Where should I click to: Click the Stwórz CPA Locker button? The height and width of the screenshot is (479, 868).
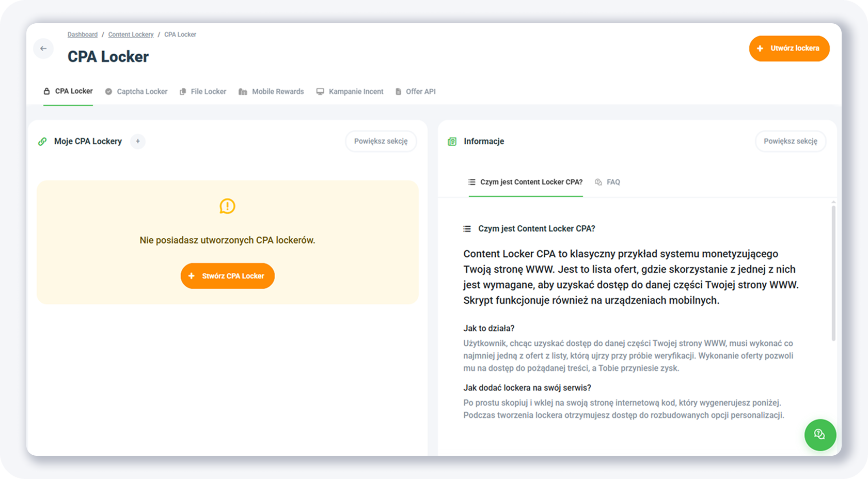click(227, 276)
